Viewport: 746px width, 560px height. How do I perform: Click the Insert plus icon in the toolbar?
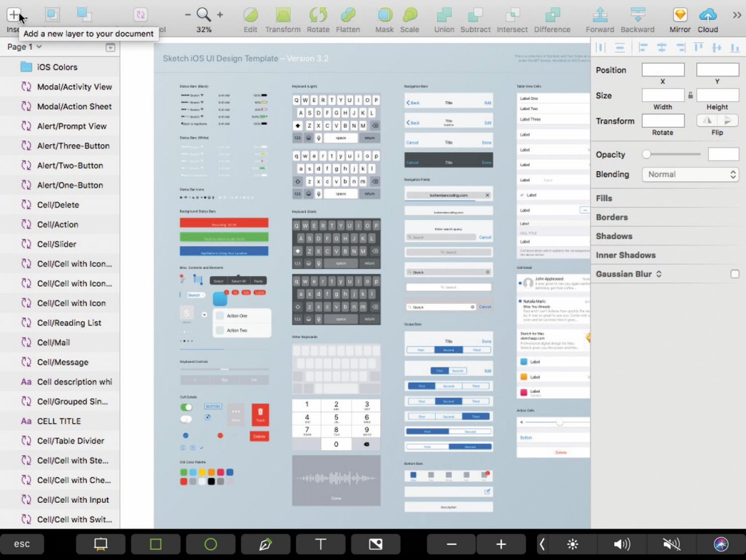coord(14,14)
